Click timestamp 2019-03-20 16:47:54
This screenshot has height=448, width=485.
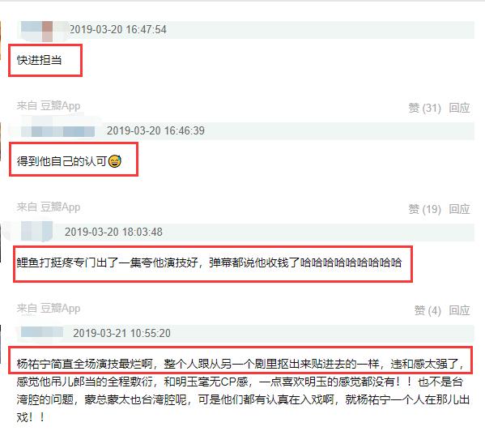(x=118, y=30)
